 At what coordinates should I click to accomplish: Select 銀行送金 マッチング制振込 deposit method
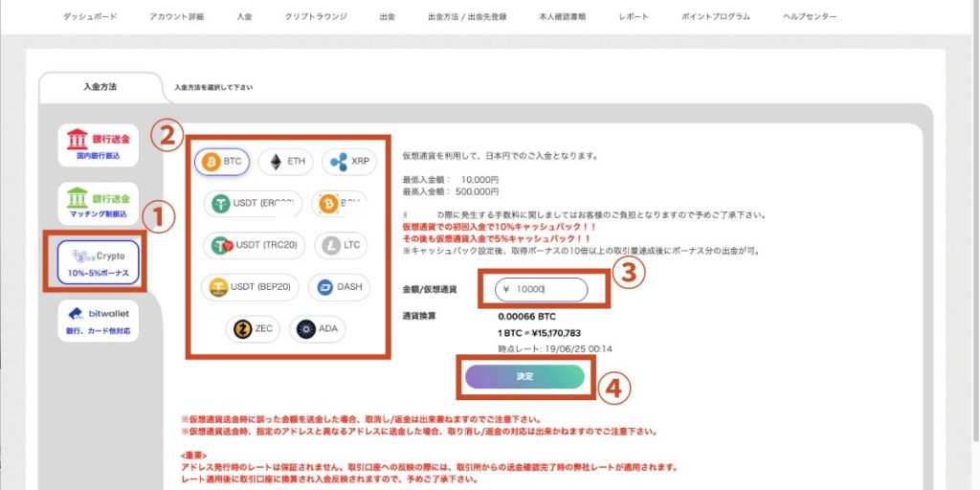pyautogui.click(x=99, y=204)
